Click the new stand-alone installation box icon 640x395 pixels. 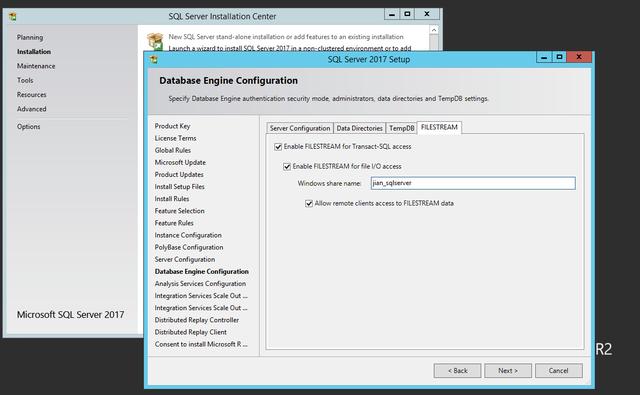click(x=155, y=42)
